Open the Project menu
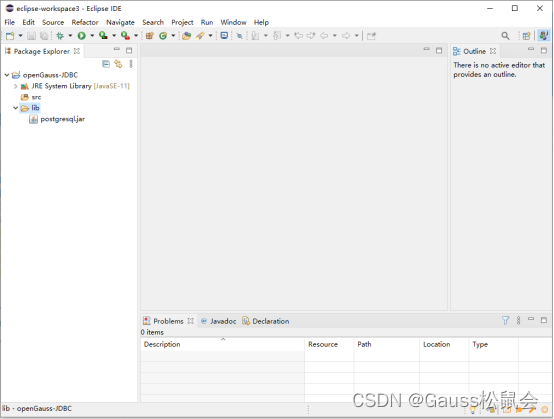 coord(182,22)
